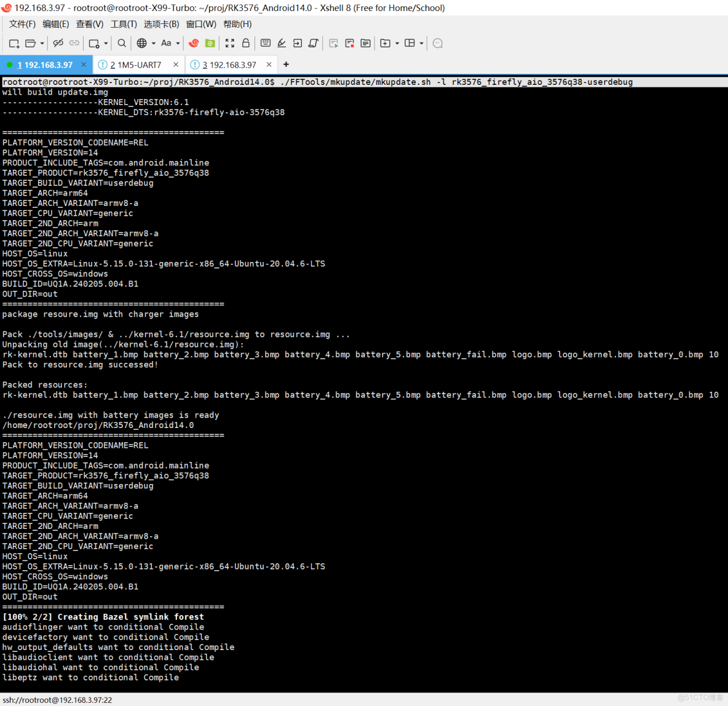Open the 工具(T) menu
This screenshot has width=728, height=706.
pos(124,24)
